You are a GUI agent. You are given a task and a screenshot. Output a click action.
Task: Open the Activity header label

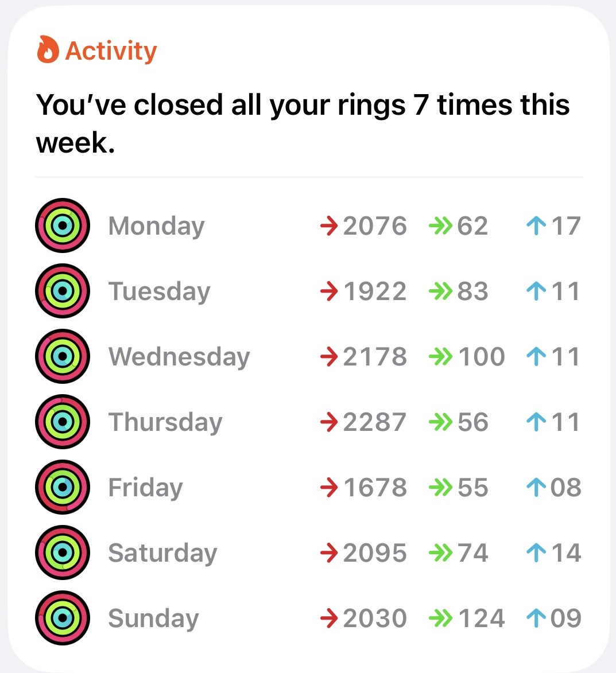coord(111,50)
